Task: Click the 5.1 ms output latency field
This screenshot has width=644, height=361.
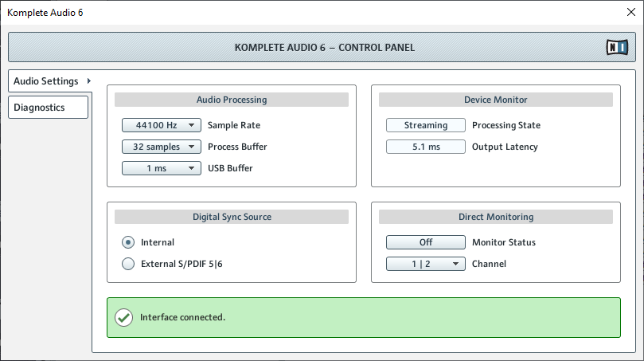Action: [x=426, y=147]
